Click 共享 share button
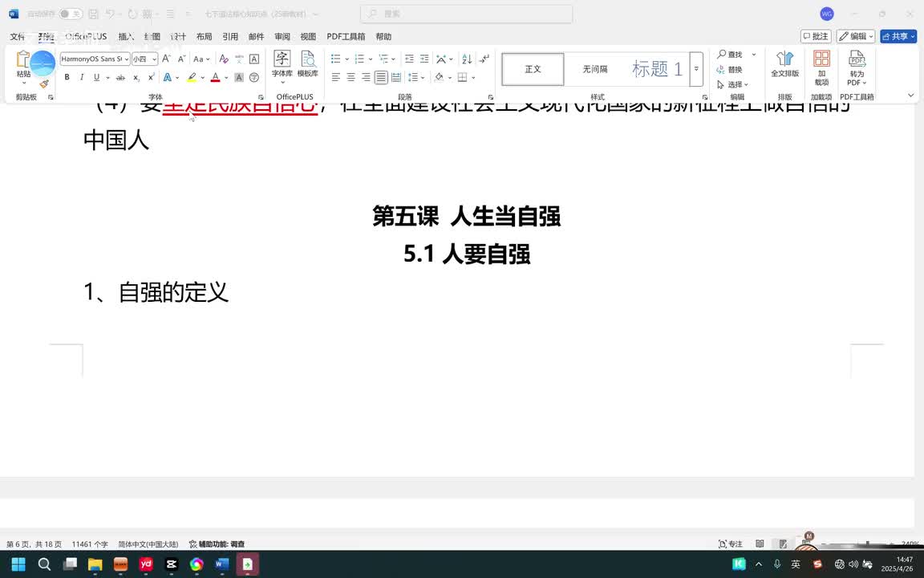The height and width of the screenshot is (578, 924). (898, 37)
